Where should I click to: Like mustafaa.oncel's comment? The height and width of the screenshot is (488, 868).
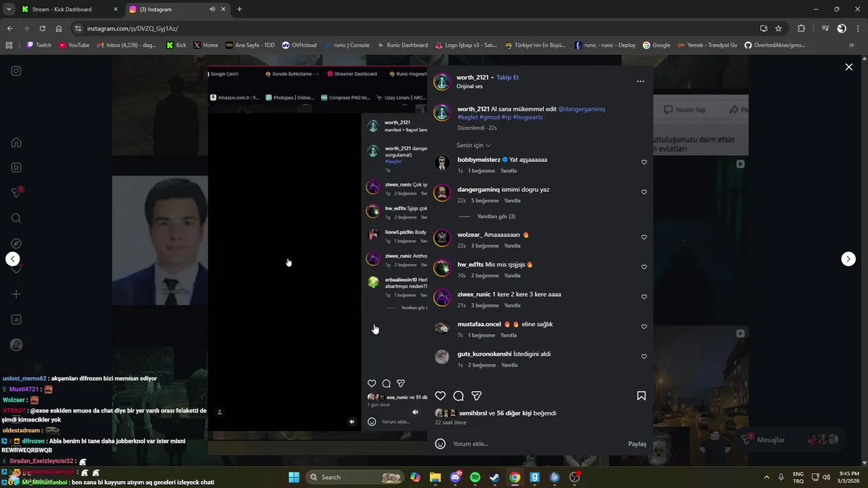[644, 327]
